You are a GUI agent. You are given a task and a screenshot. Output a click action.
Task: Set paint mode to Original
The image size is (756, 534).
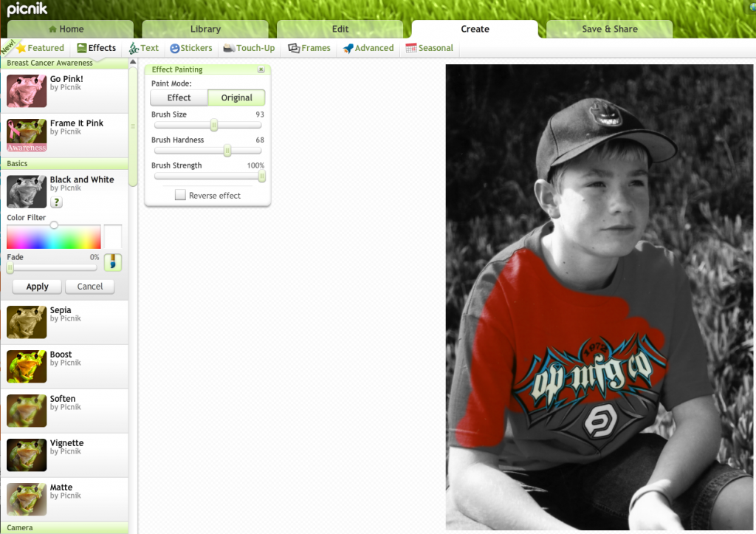point(236,97)
